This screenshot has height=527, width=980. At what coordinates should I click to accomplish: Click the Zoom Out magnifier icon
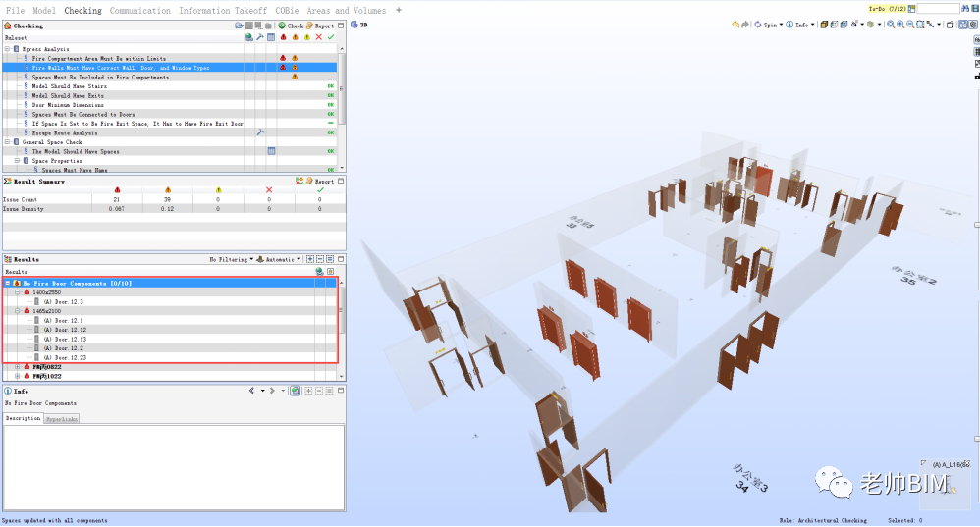point(910,25)
